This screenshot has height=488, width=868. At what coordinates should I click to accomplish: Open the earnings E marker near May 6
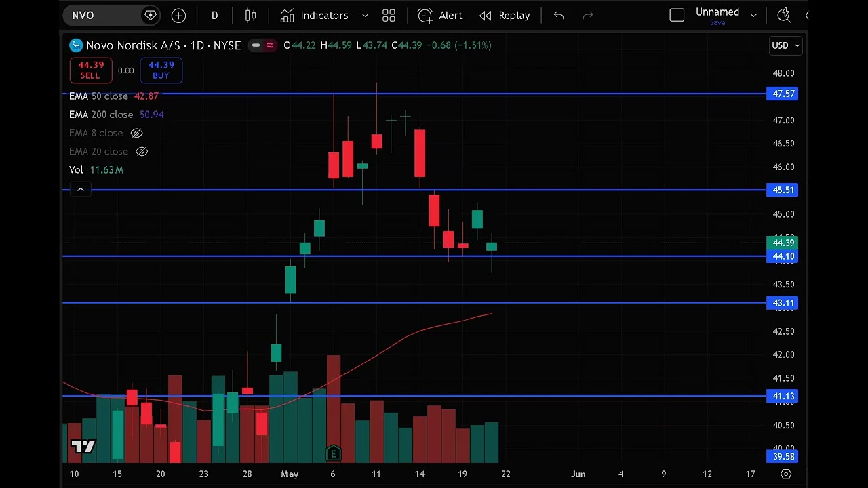point(333,453)
